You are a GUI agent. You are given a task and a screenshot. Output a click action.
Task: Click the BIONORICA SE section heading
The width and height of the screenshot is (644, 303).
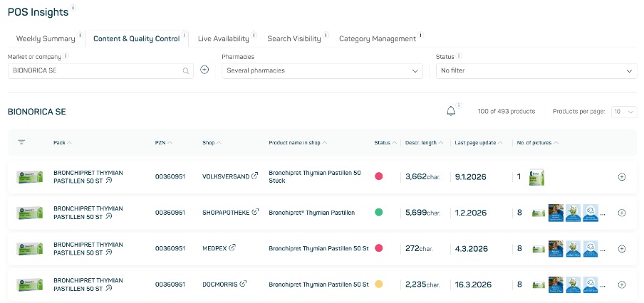click(37, 112)
